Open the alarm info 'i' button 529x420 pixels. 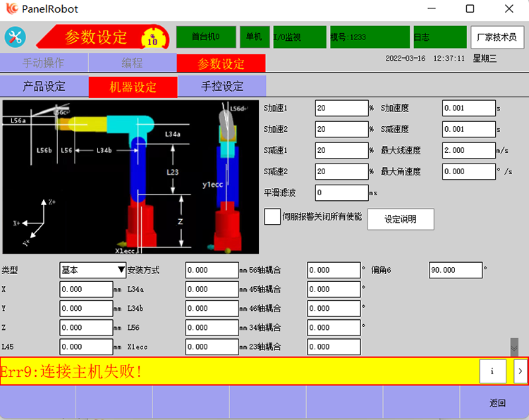click(x=492, y=371)
